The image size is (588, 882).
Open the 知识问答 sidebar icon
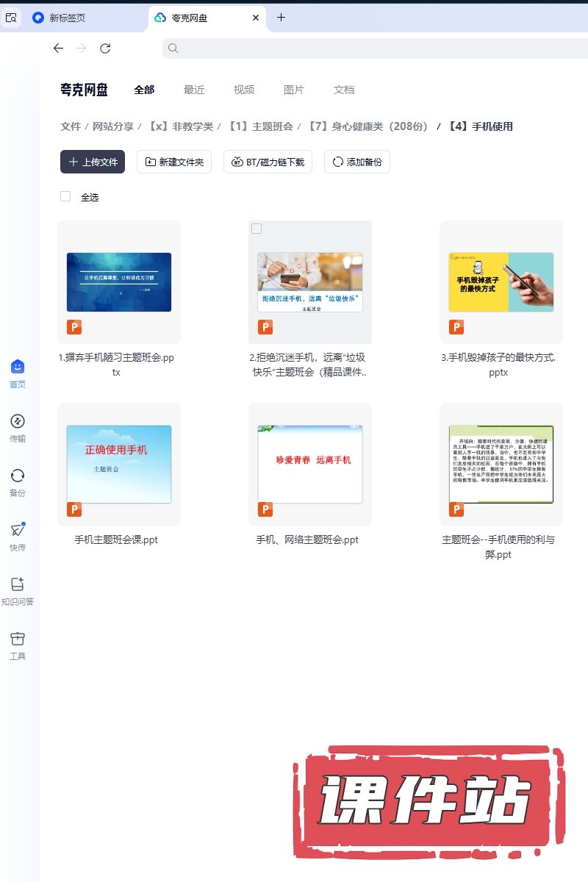tap(18, 584)
